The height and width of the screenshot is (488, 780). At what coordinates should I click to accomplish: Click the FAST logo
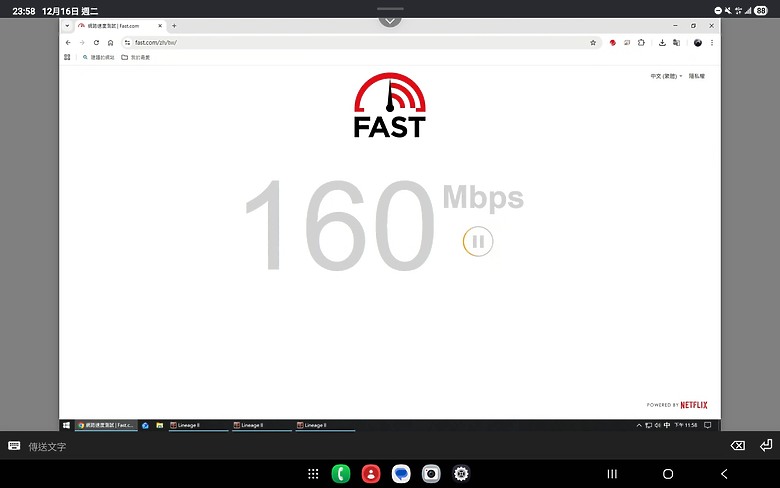point(390,105)
